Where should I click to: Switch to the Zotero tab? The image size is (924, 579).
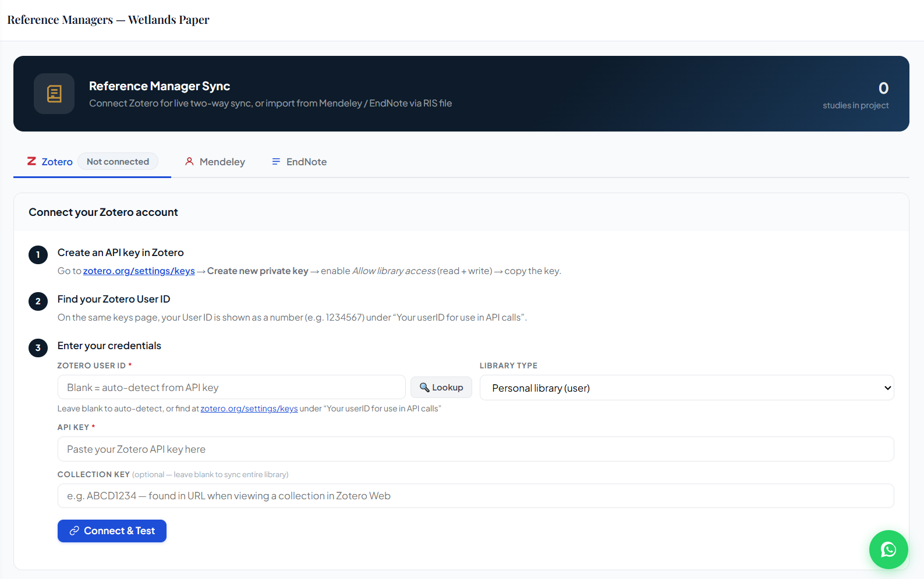(92, 161)
